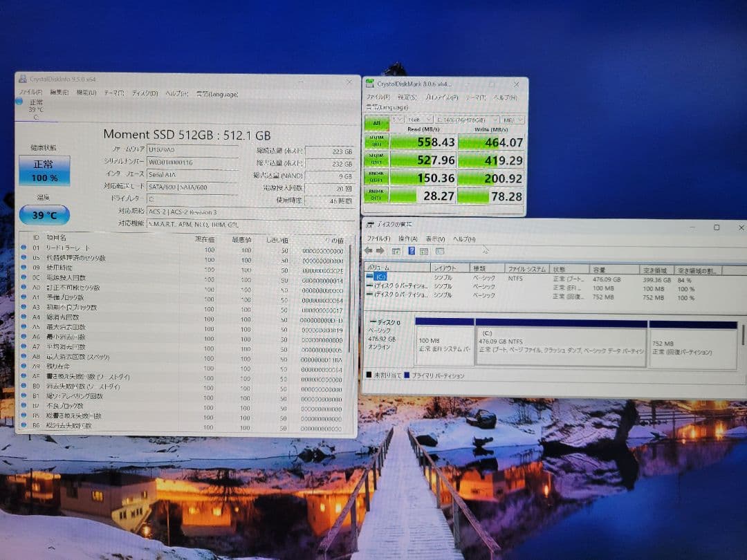Start the RND4K Q32T16 benchmark test

[376, 178]
